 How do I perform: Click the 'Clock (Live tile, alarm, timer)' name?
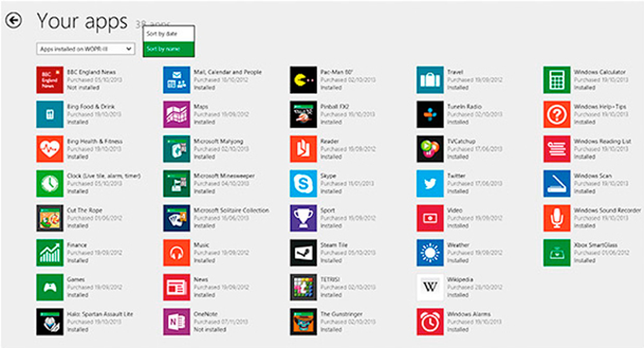click(104, 176)
